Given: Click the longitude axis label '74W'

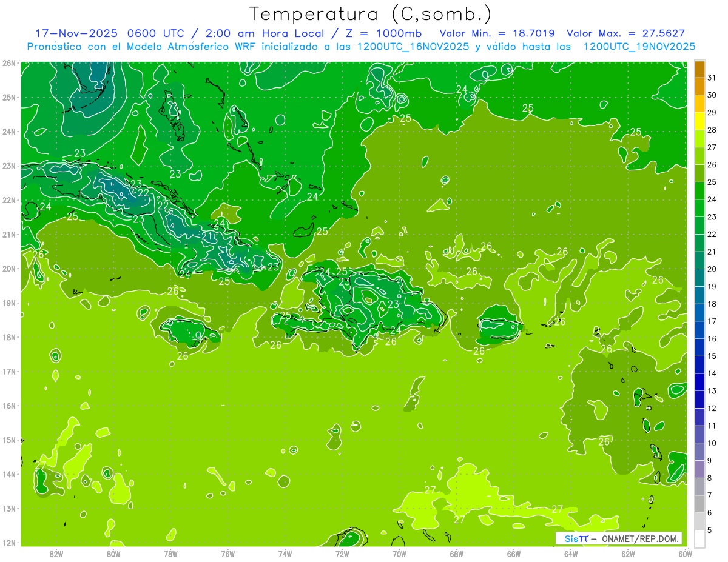Looking at the screenshot, I should [285, 554].
